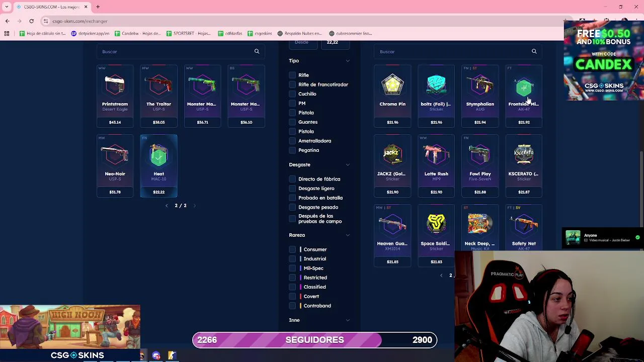
Task: Go to previous page in left inventory
Action: click(x=167, y=206)
